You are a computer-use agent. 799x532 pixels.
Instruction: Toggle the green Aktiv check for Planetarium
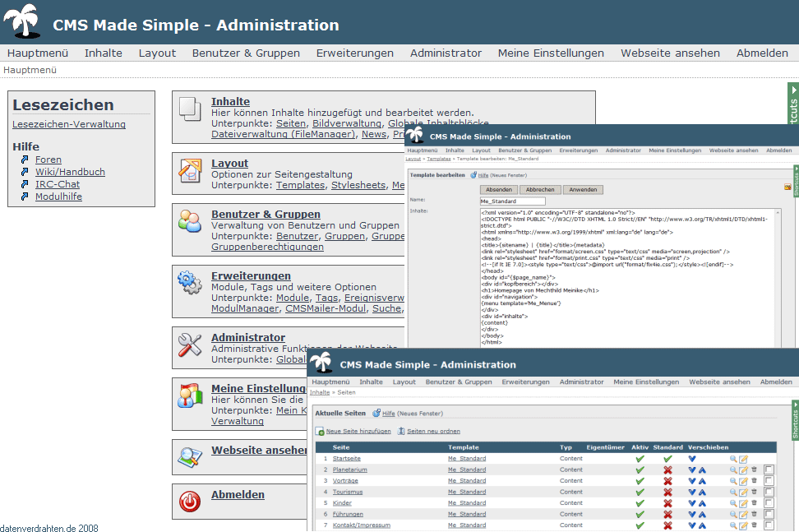[x=640, y=470]
